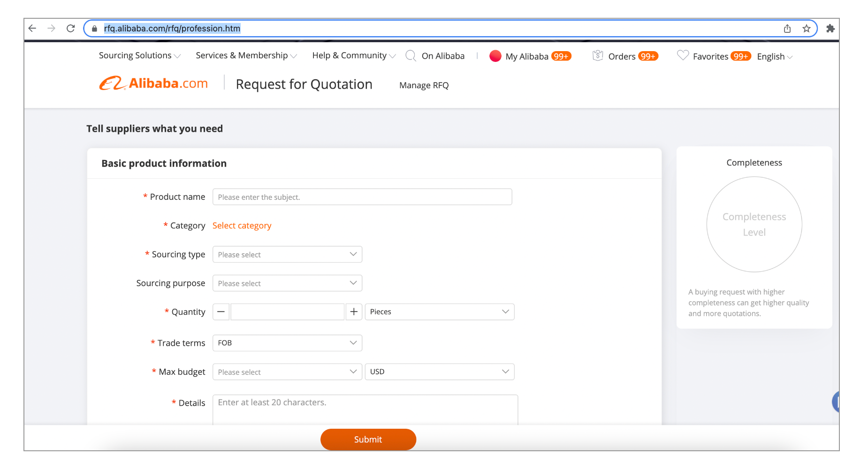Open Sourcing purpose dropdown
Screen dimensions: 868x470
287,283
